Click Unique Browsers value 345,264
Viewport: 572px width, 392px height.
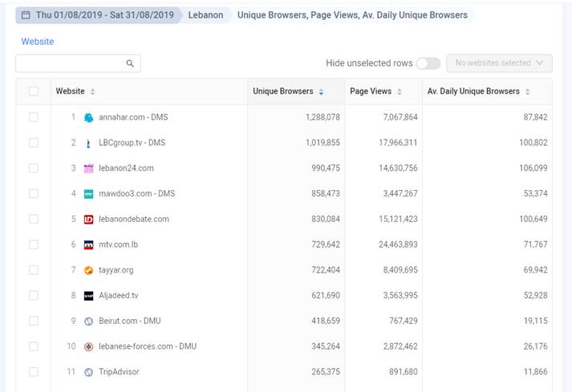click(326, 346)
